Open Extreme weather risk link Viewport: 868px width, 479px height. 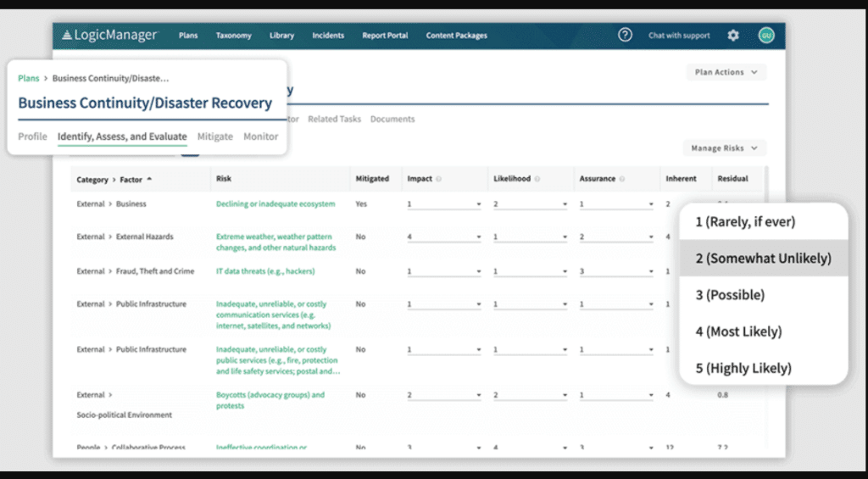[276, 242]
